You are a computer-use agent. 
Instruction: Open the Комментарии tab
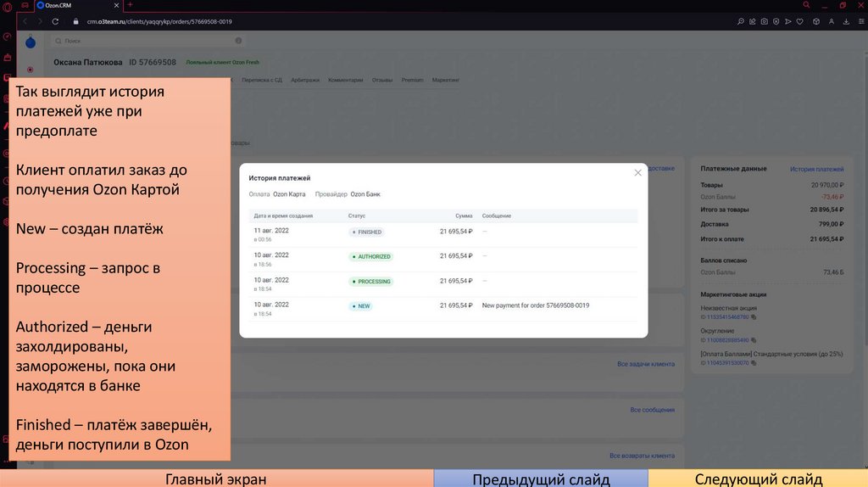coord(346,80)
